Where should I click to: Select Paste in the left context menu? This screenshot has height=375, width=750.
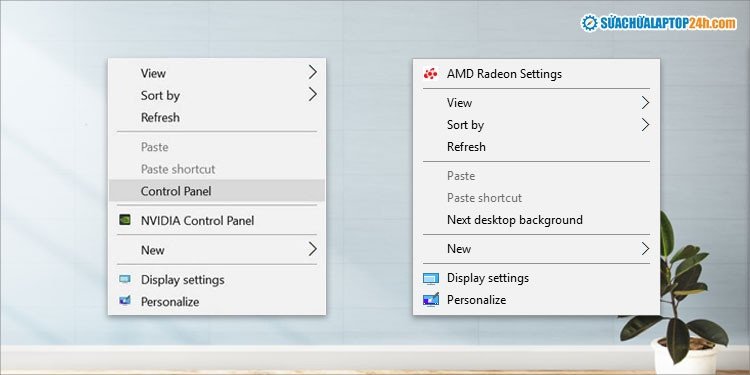point(217,147)
